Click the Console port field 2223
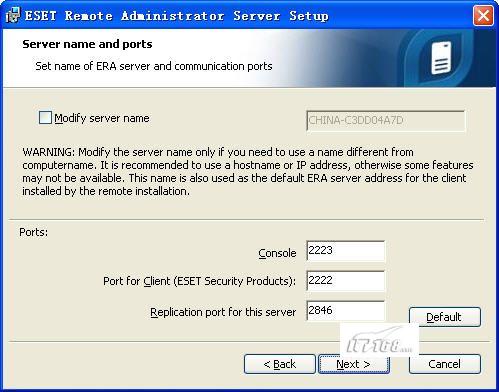This screenshot has height=392, width=499. [x=345, y=251]
